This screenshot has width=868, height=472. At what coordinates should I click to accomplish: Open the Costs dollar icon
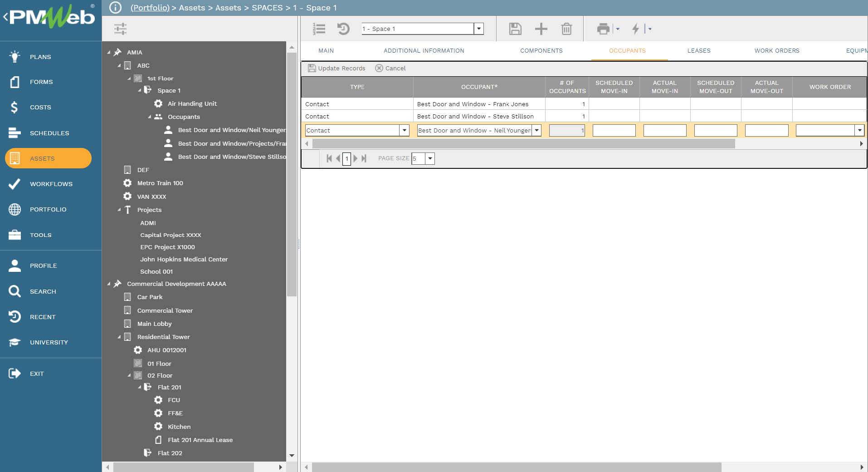(x=15, y=108)
